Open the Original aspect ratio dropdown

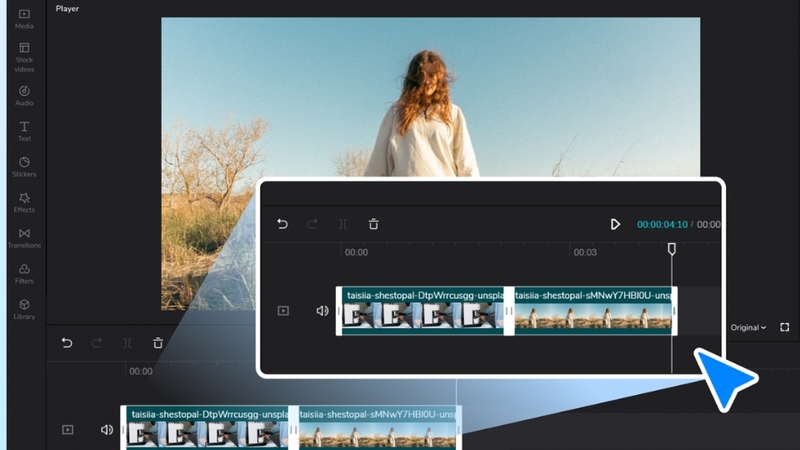click(x=748, y=328)
